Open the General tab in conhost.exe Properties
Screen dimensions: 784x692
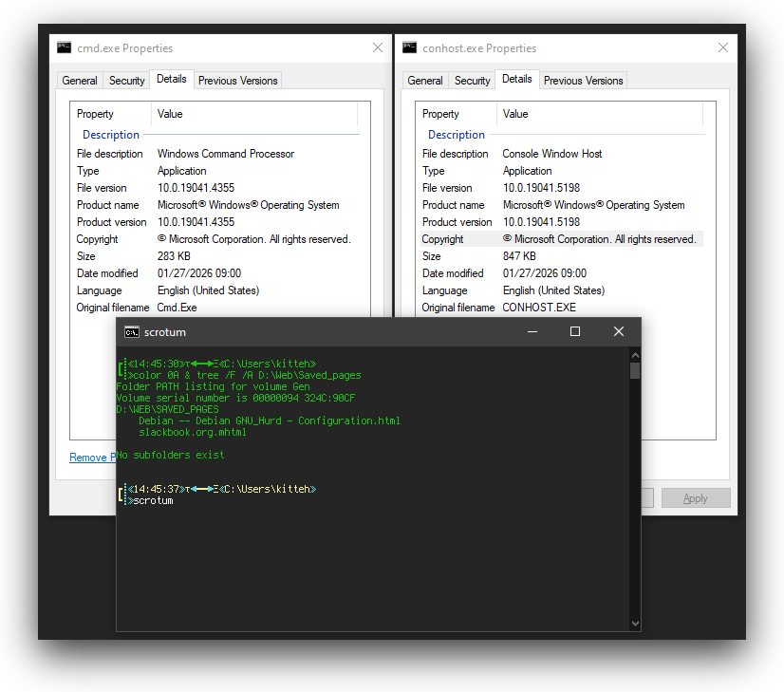[425, 81]
